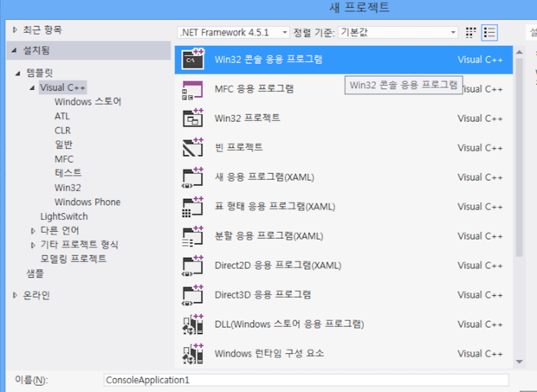Select LightSwitch in the tree
Screen dimensions: 537x392
[64, 216]
